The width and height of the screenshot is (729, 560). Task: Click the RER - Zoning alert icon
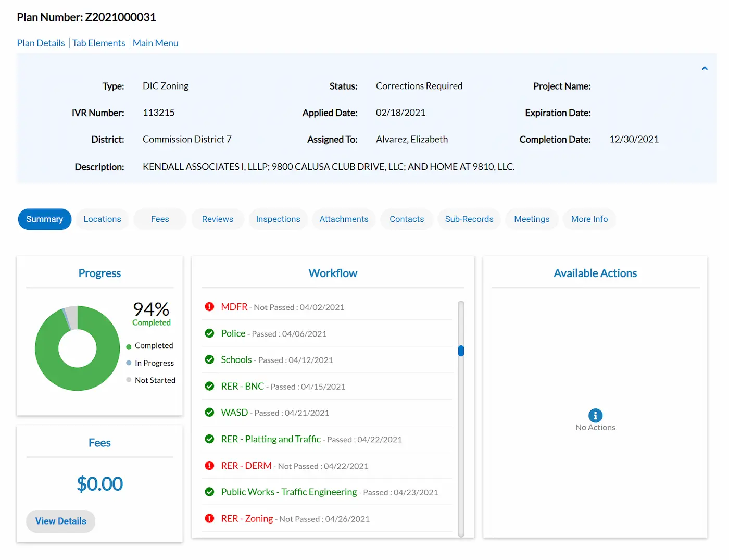click(x=209, y=518)
